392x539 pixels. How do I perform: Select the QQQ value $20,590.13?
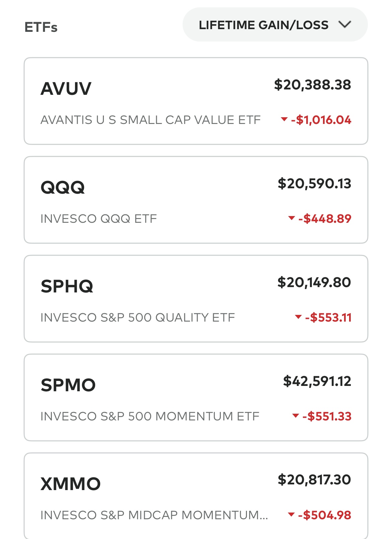[315, 184]
